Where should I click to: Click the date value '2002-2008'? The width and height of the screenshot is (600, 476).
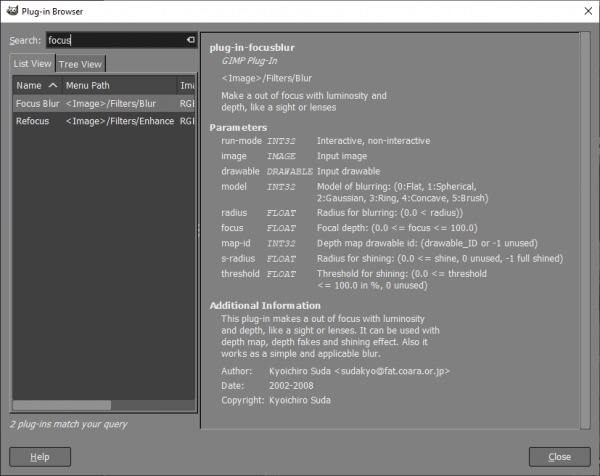(x=291, y=386)
